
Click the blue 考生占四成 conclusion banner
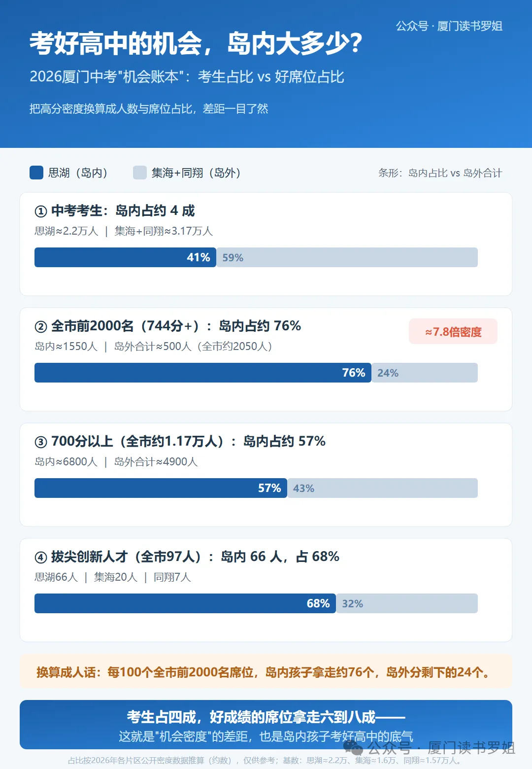[x=266, y=725]
